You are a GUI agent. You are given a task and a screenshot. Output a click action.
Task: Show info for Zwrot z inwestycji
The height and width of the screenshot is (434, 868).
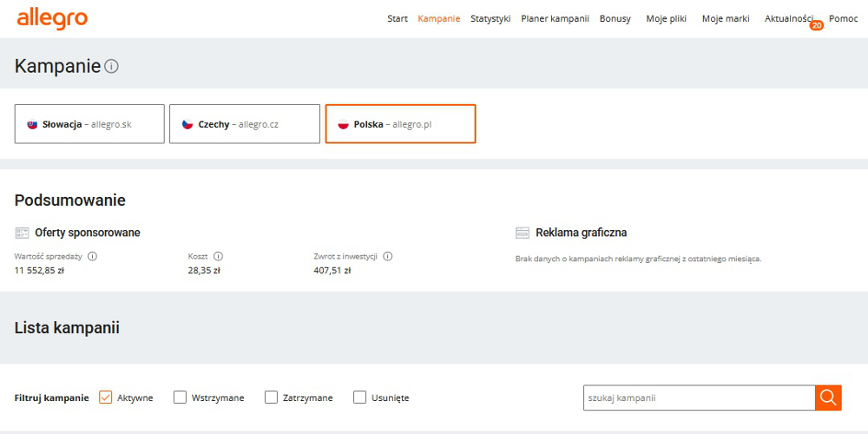[x=387, y=256]
